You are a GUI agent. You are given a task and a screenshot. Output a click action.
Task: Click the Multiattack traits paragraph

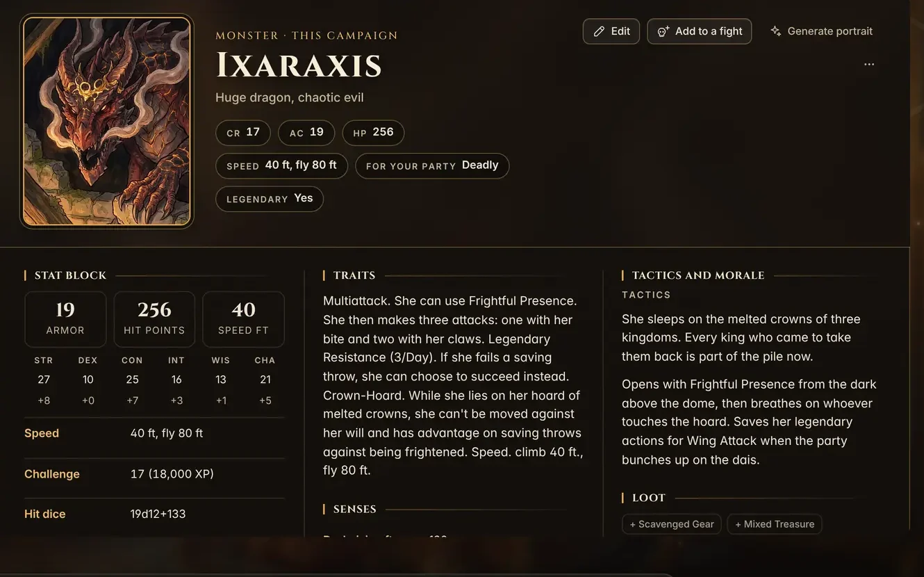[x=454, y=386]
